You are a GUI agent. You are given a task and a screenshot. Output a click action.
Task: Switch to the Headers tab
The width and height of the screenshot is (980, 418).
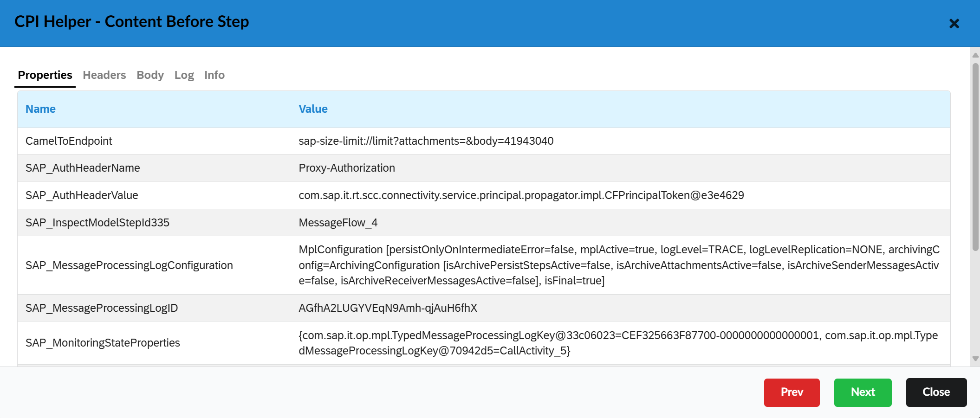104,75
